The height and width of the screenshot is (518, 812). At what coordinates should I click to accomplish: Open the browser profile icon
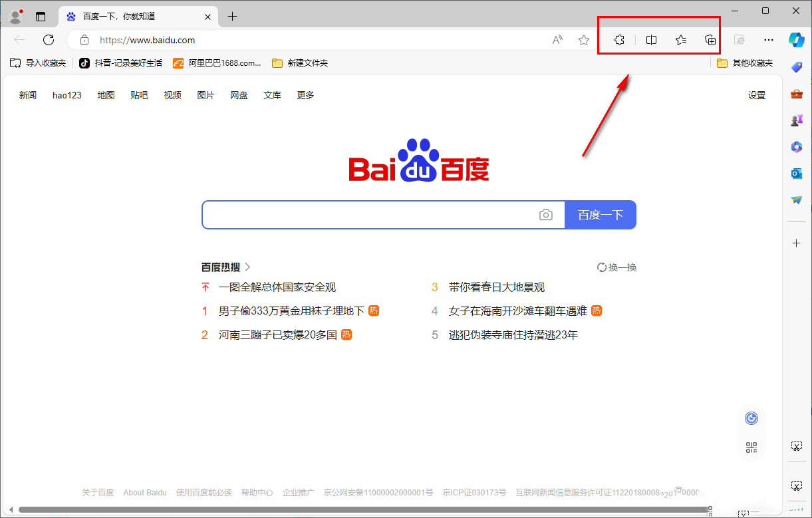click(x=15, y=17)
